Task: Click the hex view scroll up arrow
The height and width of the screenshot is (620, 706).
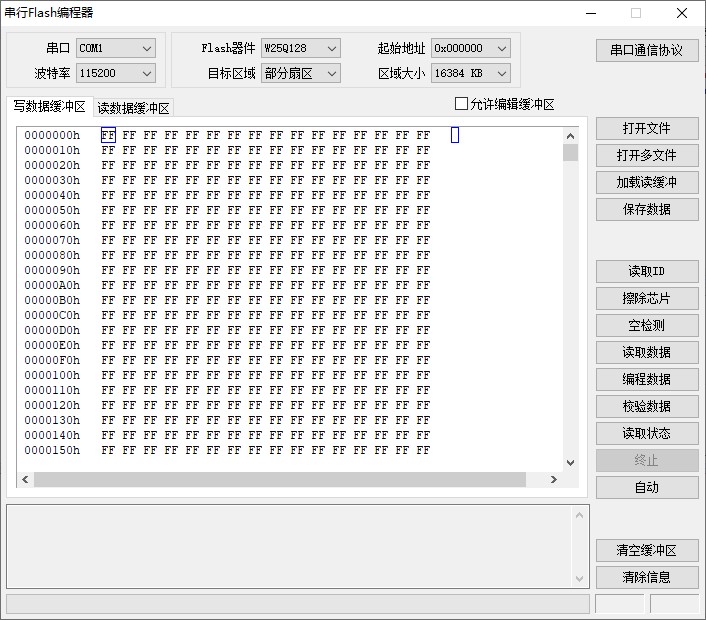Action: [570, 136]
